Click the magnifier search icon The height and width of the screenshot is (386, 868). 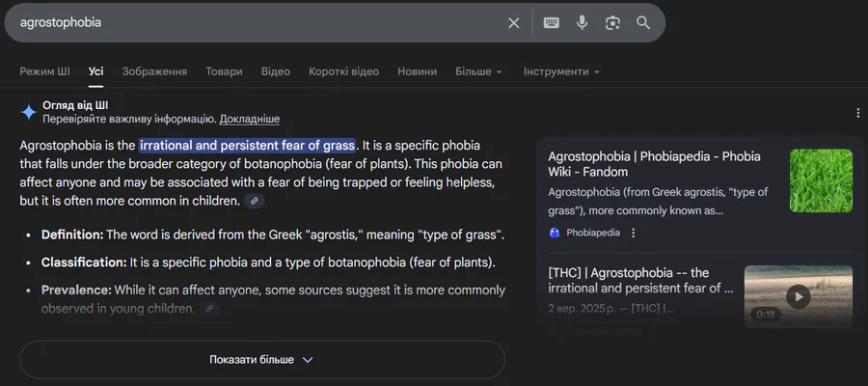tap(643, 23)
